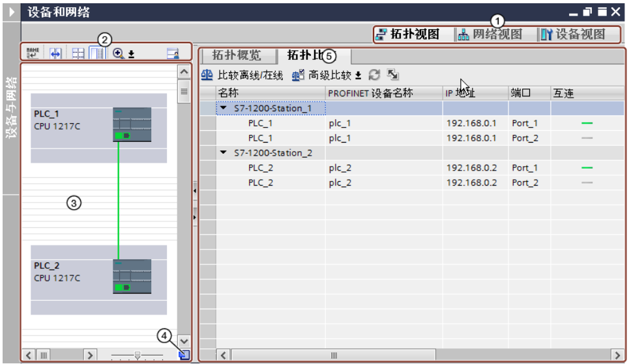Click the graphic area zoom slider handle
The width and height of the screenshot is (629, 364).
pos(137,355)
